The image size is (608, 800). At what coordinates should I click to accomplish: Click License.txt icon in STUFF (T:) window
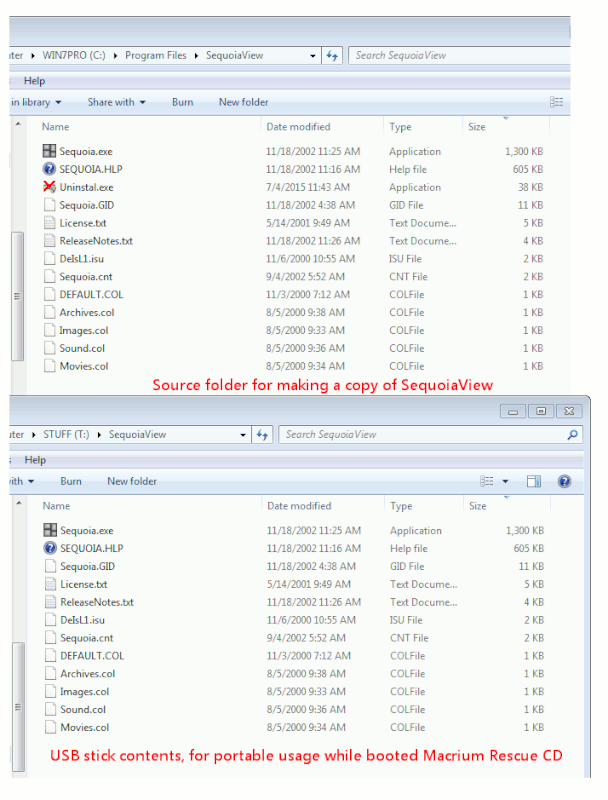click(x=50, y=584)
